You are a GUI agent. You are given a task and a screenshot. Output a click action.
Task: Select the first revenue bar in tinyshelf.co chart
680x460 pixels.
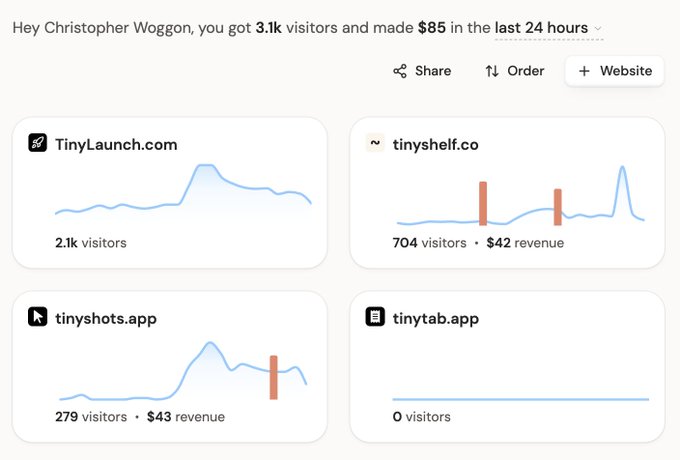[x=483, y=204]
